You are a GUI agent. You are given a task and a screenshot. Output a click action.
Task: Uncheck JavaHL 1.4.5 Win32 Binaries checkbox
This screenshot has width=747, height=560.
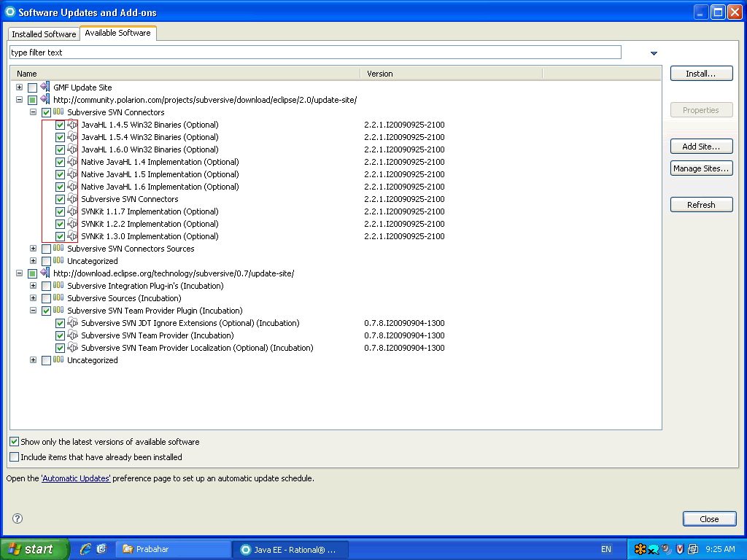[60, 125]
